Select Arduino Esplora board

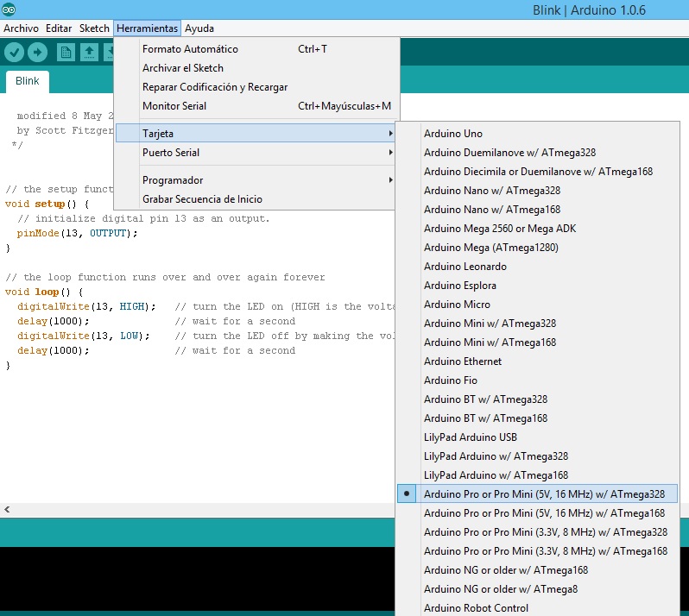(537, 286)
